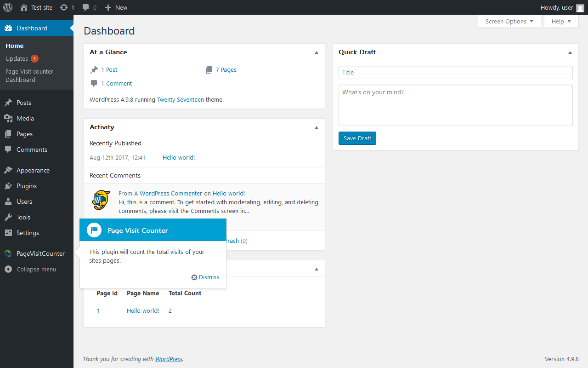Click the Test site name in admin bar
The width and height of the screenshot is (588, 368).
click(x=42, y=7)
